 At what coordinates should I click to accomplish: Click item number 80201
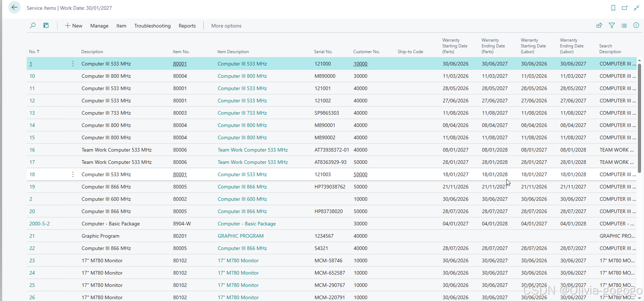(x=180, y=236)
